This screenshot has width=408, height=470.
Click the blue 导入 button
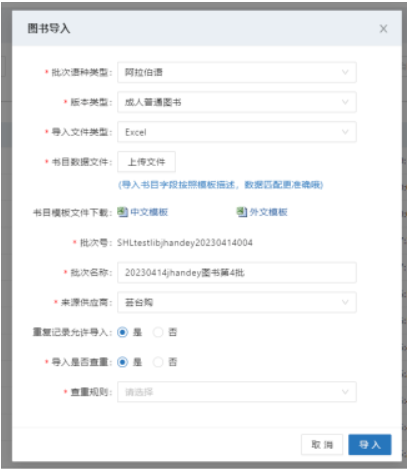[x=370, y=444]
